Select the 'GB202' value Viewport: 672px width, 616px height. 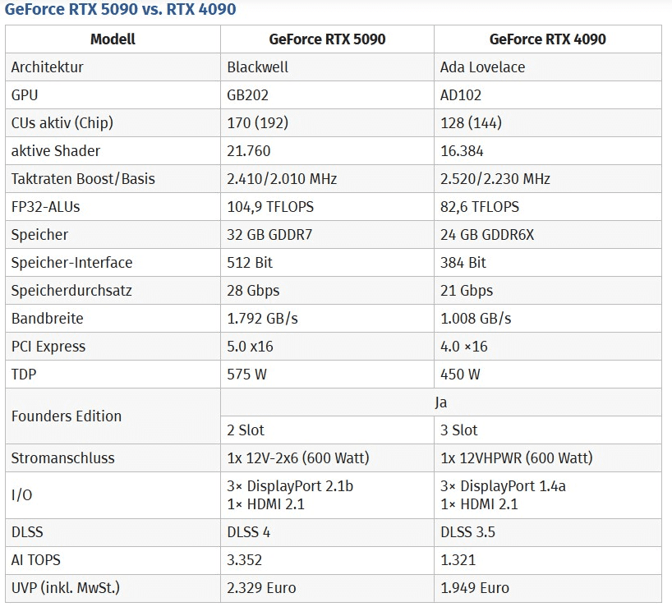click(247, 94)
